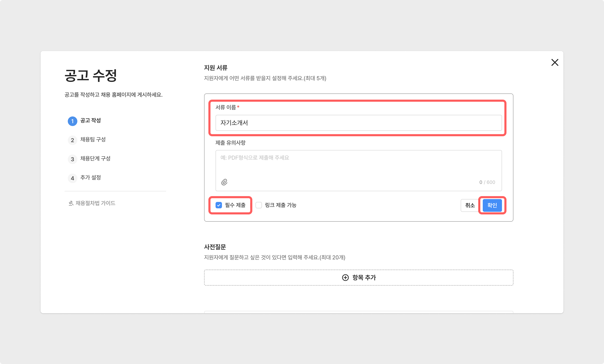Image resolution: width=604 pixels, height=364 pixels.
Task: Click the gavel icon beside 채용절차법 가이드
Action: click(x=71, y=203)
